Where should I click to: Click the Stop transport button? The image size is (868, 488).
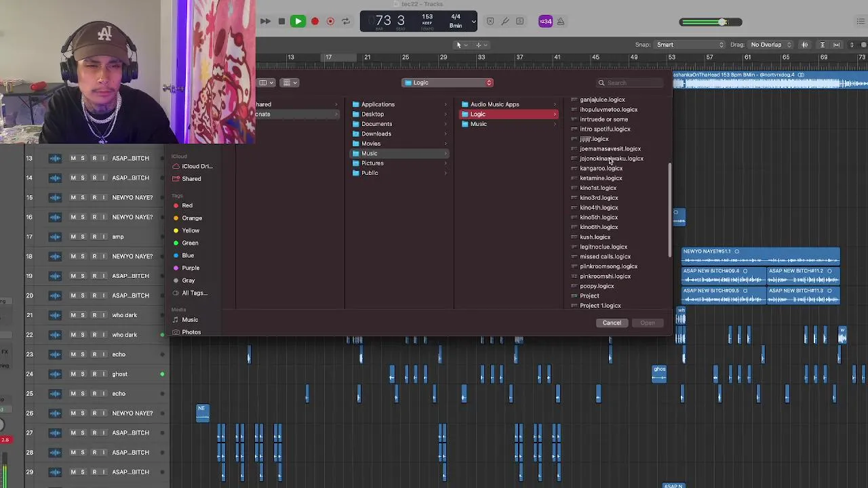281,21
